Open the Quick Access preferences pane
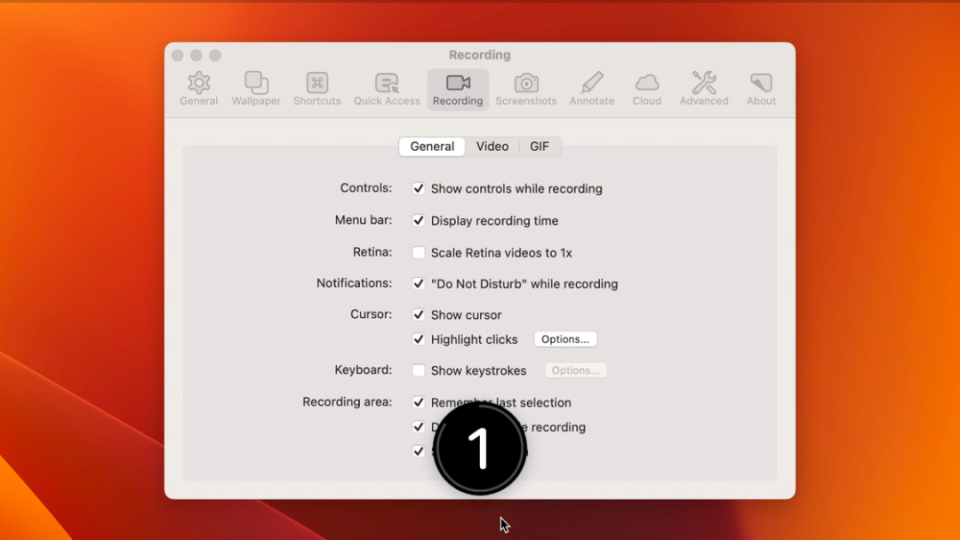Viewport: 960px width, 540px height. pos(387,89)
